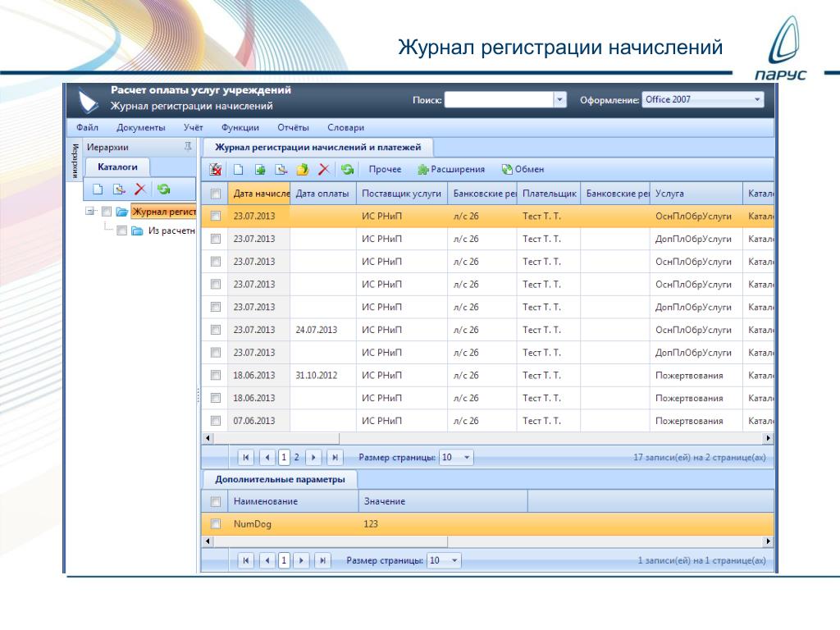
Task: Go to previous page in journal pager
Action: pyautogui.click(x=267, y=457)
